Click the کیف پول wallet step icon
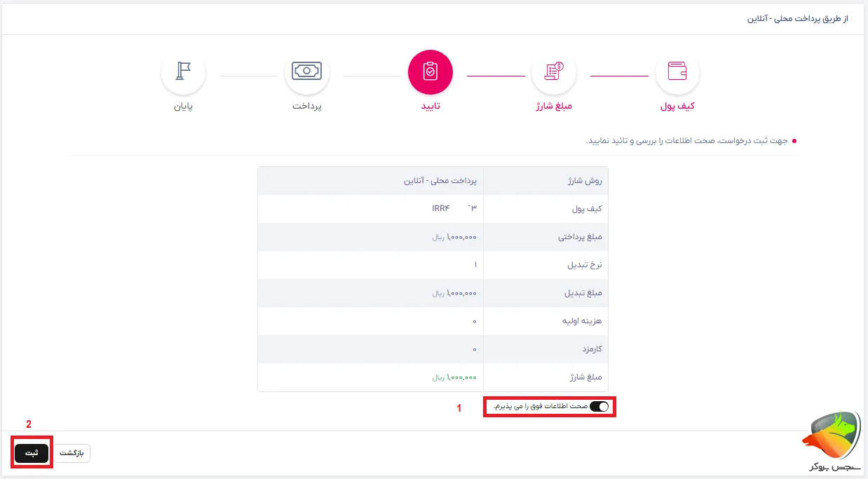The image size is (868, 479). pyautogui.click(x=677, y=72)
